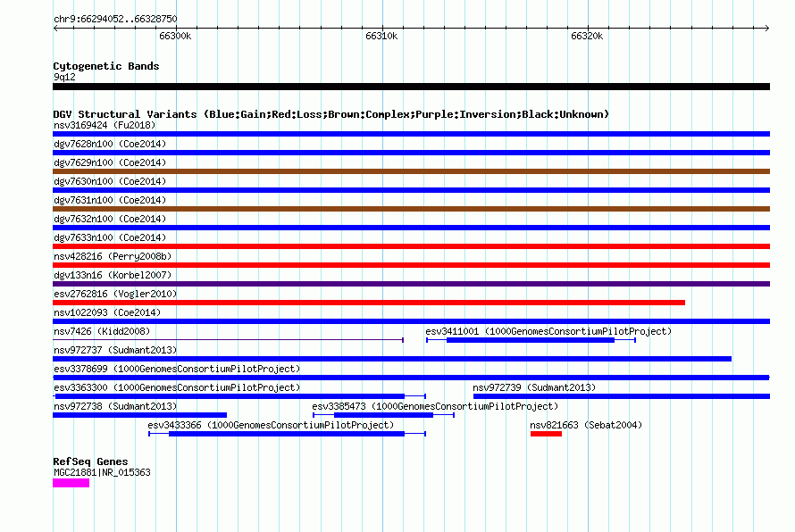Select the nsv972739 (Sudmant2013) label
This screenshot has width=795, height=532.
[x=534, y=387]
